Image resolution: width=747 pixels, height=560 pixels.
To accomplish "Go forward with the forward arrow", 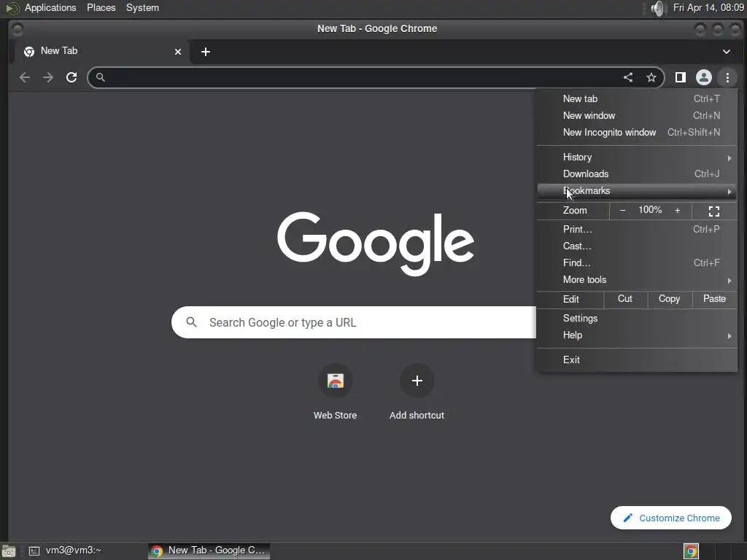I will [x=47, y=77].
